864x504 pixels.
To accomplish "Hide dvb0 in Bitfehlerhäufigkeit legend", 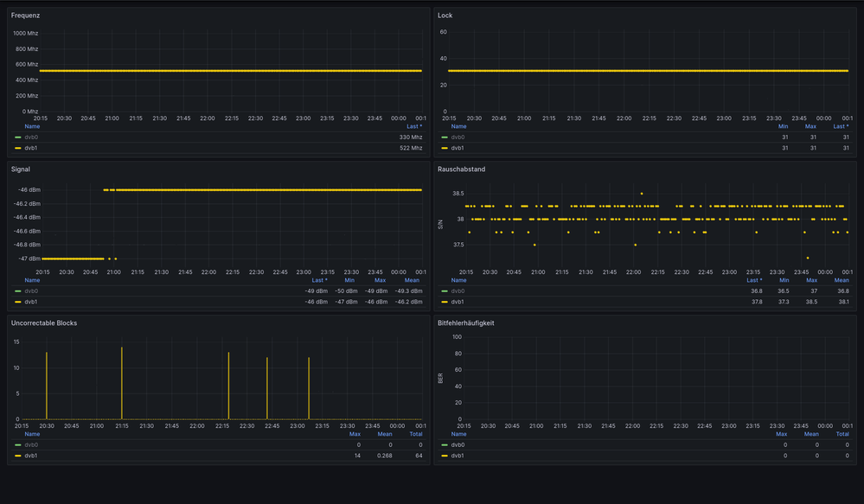I will 458,445.
